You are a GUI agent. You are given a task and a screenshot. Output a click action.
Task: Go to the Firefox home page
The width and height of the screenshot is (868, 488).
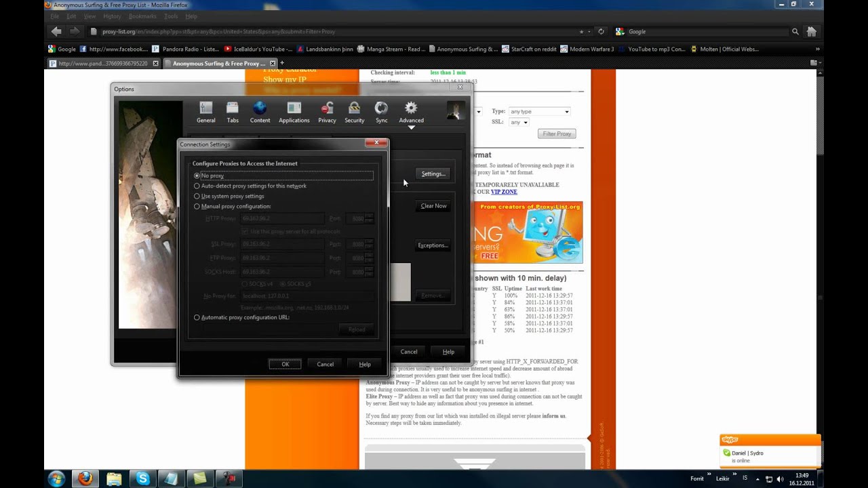coord(812,31)
